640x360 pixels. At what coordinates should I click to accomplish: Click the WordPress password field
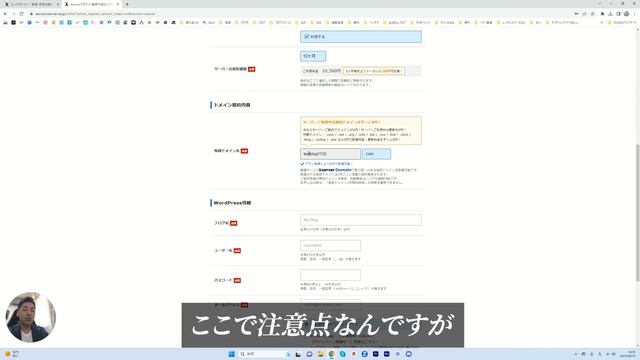click(330, 275)
